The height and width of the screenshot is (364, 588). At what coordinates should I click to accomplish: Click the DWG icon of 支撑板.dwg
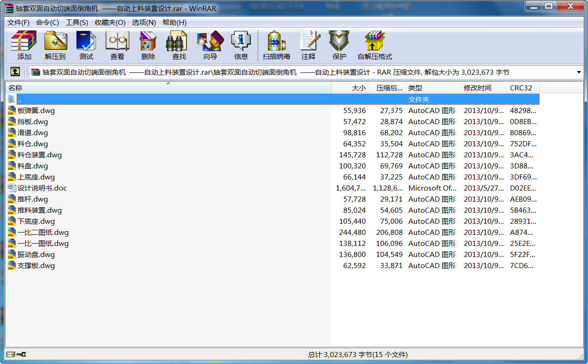[x=12, y=265]
